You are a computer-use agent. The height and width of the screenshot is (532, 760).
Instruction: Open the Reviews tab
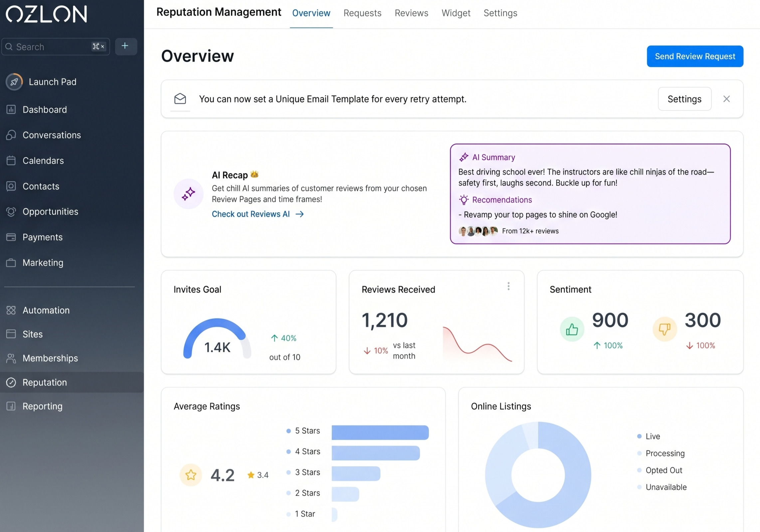411,13
